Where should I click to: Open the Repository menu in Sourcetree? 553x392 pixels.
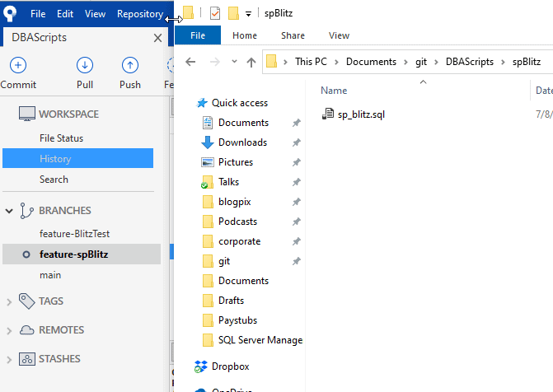tap(140, 14)
